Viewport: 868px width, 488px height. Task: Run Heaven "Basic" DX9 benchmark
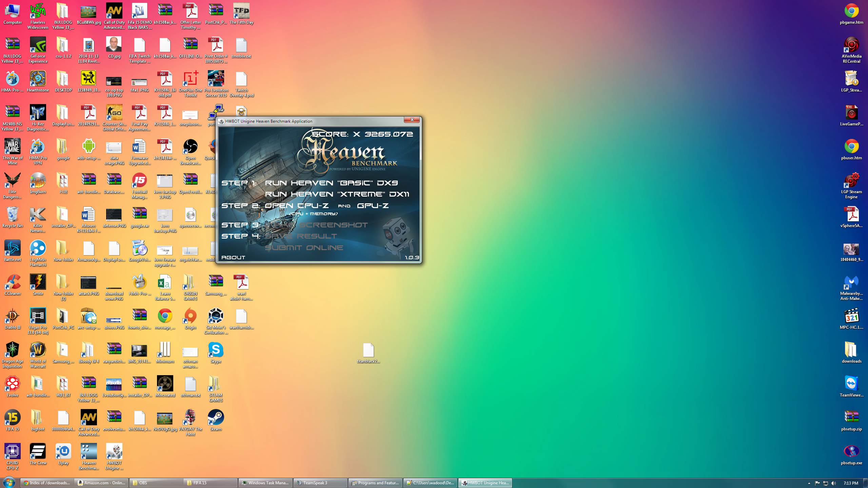[331, 183]
